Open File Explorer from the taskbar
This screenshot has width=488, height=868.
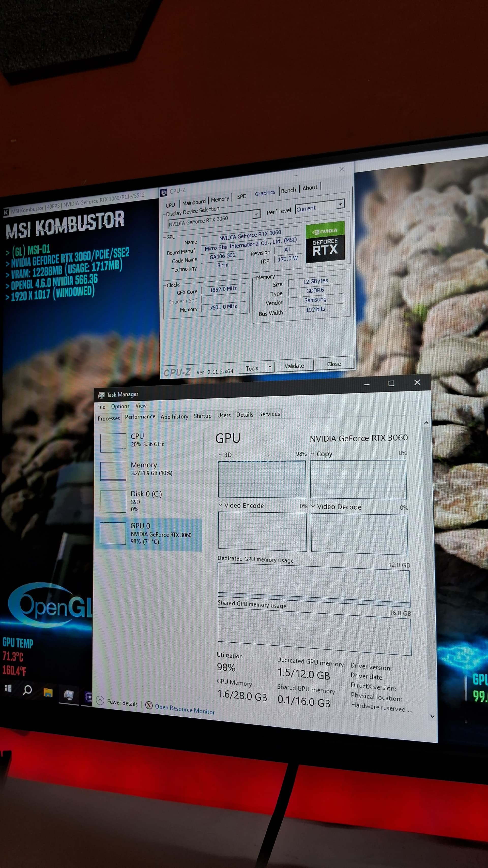tap(48, 692)
